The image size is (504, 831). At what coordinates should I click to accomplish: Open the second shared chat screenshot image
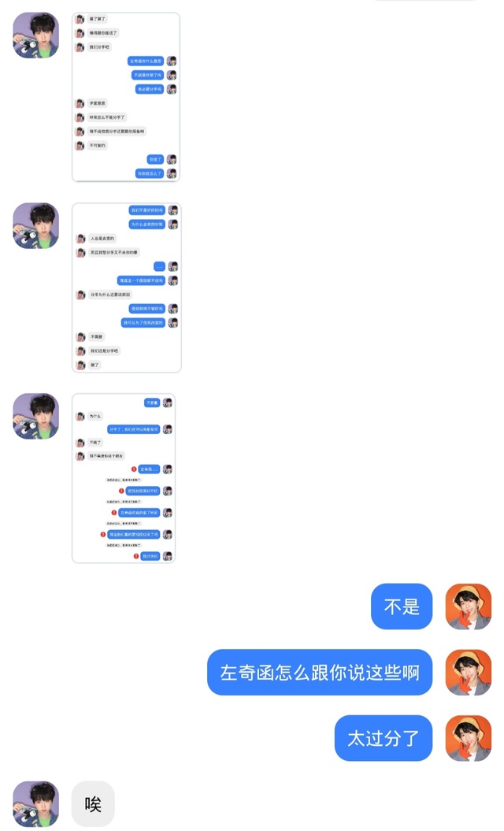tap(127, 288)
